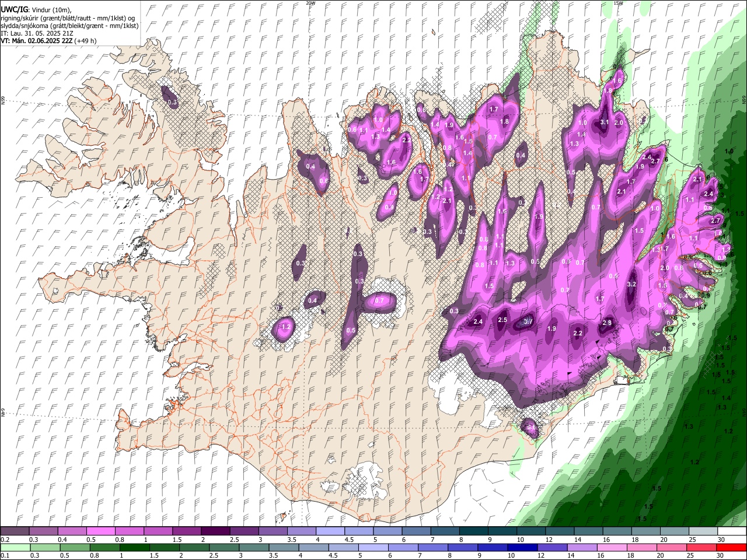Click the dark green swatch above lower-row 1 label
The width and height of the screenshot is (747, 560).
click(134, 548)
